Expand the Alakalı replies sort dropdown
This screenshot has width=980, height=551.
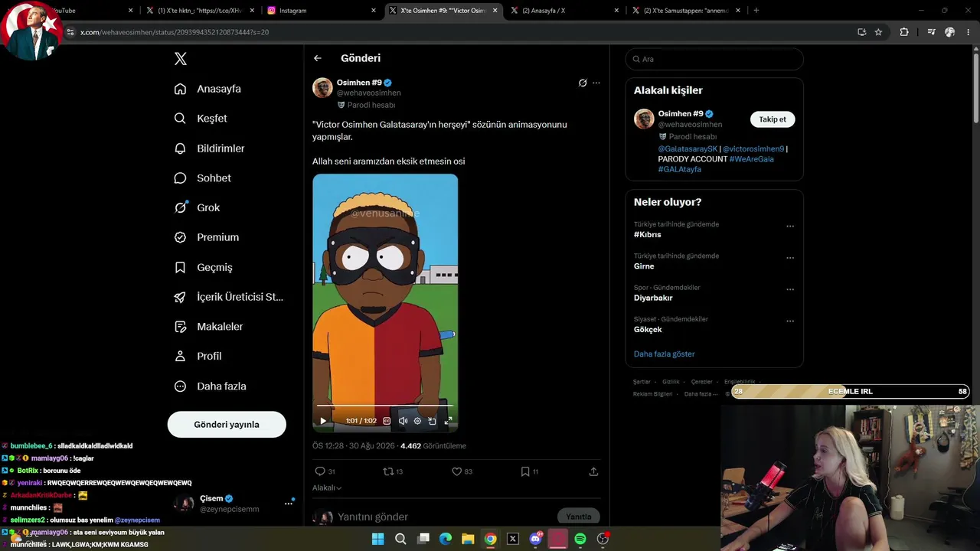coord(327,488)
